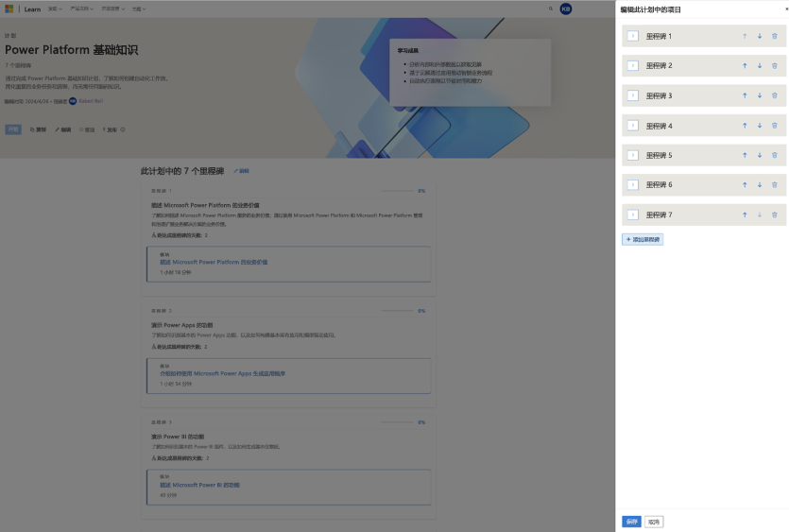Click the 添加里程碑 button
Image resolution: width=789 pixels, height=532 pixels.
tap(643, 240)
